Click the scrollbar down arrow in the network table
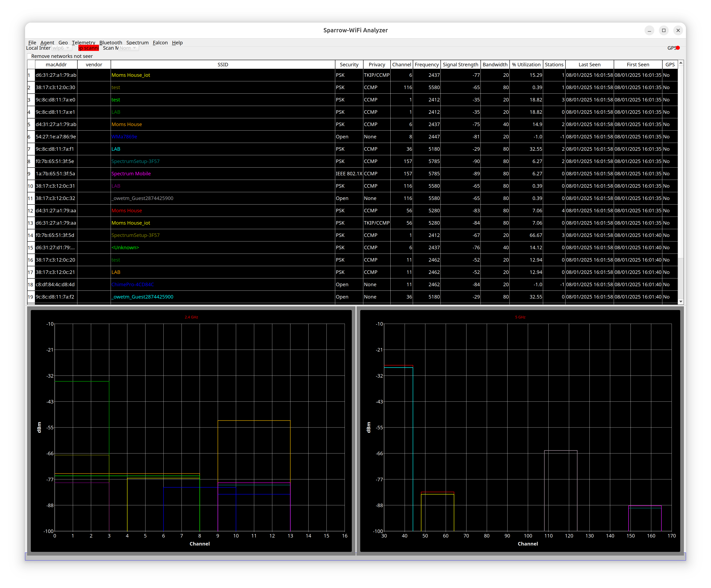The height and width of the screenshot is (588, 711). [681, 301]
